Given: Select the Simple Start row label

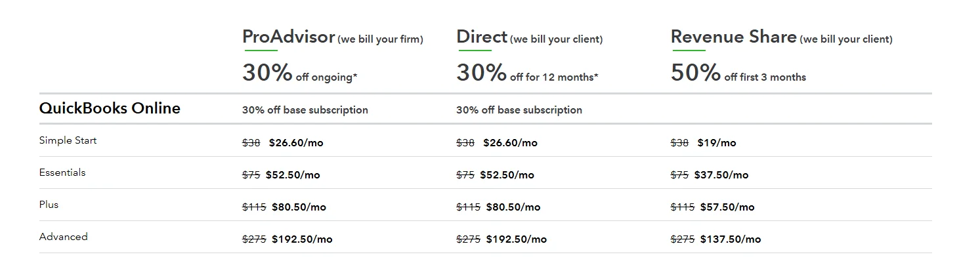Looking at the screenshot, I should pyautogui.click(x=68, y=140).
